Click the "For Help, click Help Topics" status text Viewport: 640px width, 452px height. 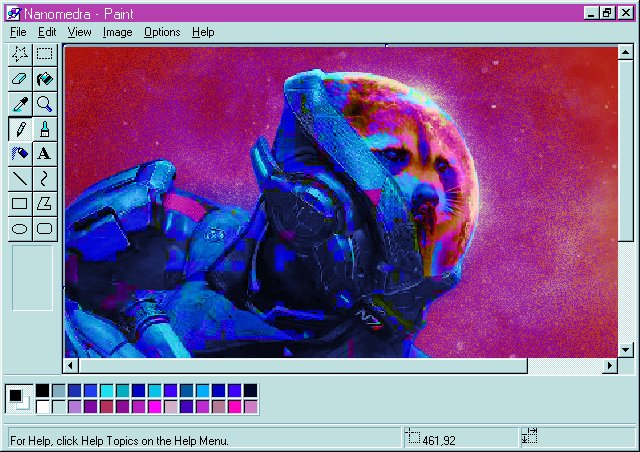(119, 441)
